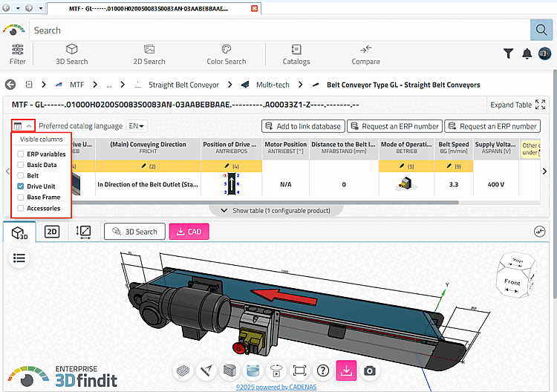Open the Compare tool

pyautogui.click(x=365, y=54)
